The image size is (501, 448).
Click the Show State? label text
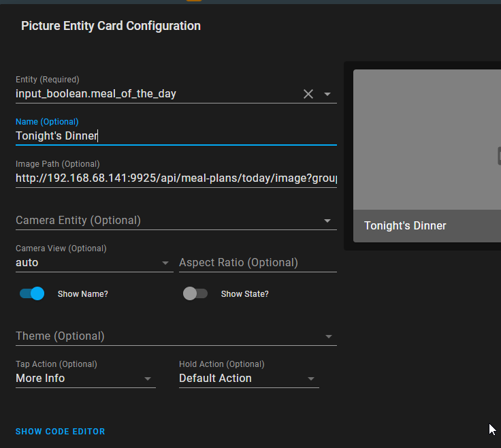pos(245,294)
